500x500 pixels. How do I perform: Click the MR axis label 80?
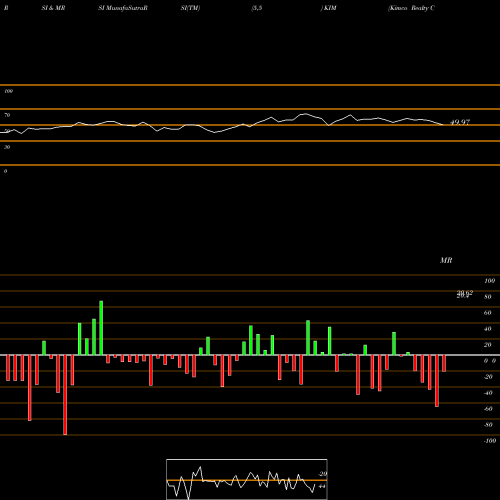tap(488, 297)
